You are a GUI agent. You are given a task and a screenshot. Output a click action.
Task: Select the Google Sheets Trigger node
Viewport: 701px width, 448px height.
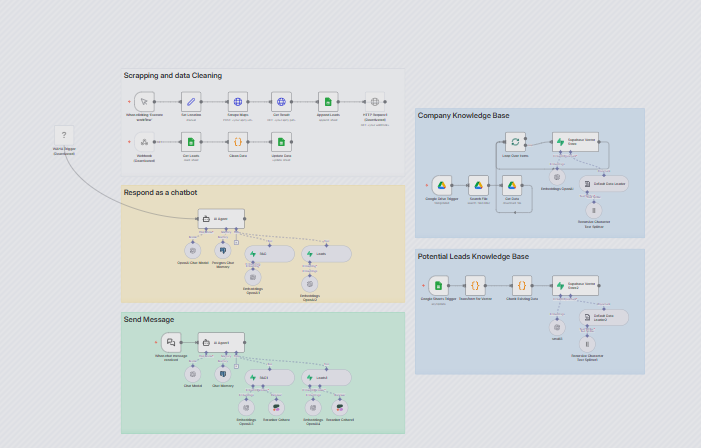(x=438, y=285)
